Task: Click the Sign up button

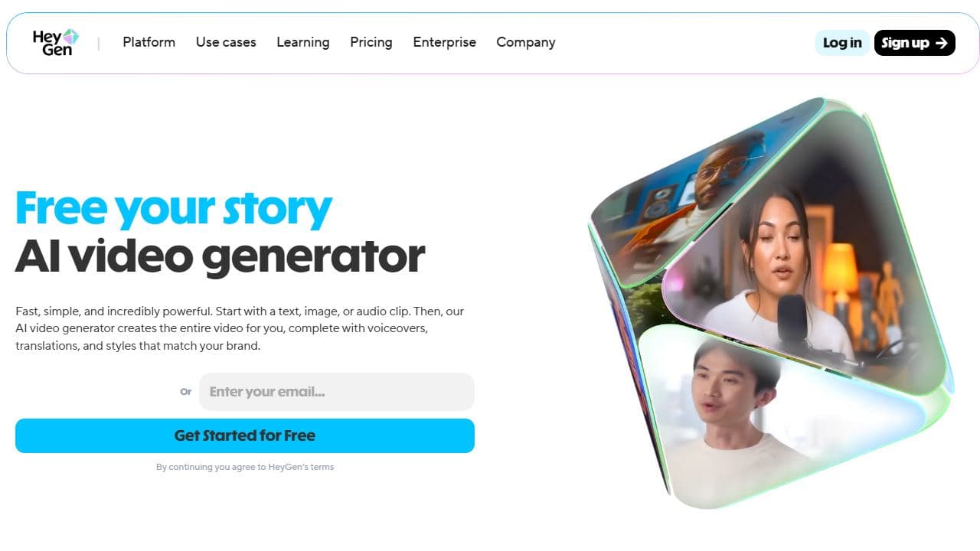Action: pyautogui.click(x=915, y=43)
